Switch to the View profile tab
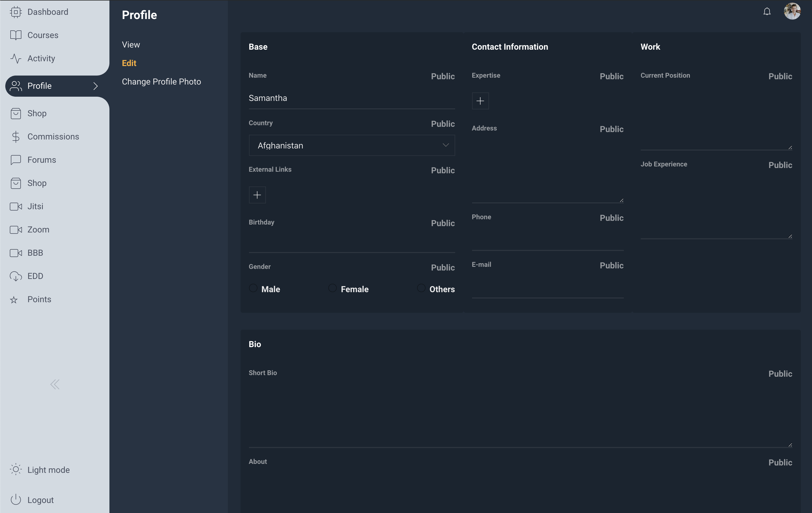 click(x=131, y=44)
